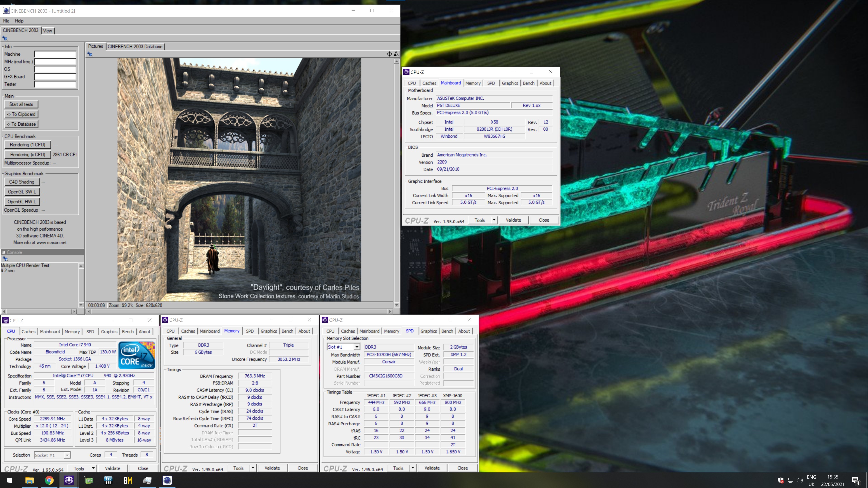The width and height of the screenshot is (868, 488).
Task: Click the SPD CPU-Z window title icon
Action: [325, 320]
